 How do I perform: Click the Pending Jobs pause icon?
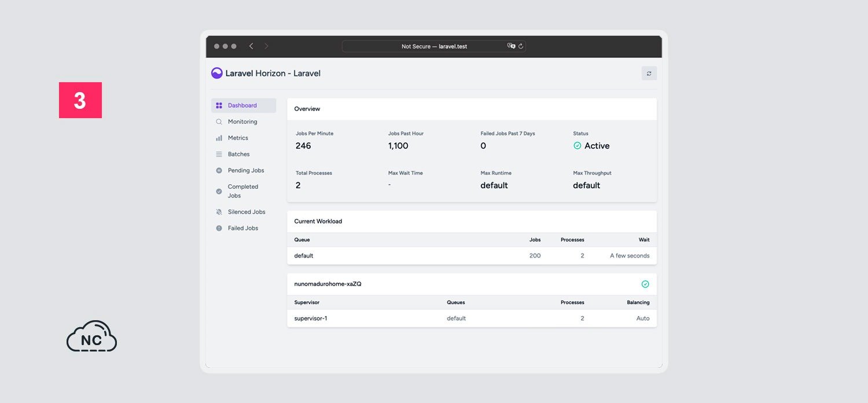(x=219, y=170)
